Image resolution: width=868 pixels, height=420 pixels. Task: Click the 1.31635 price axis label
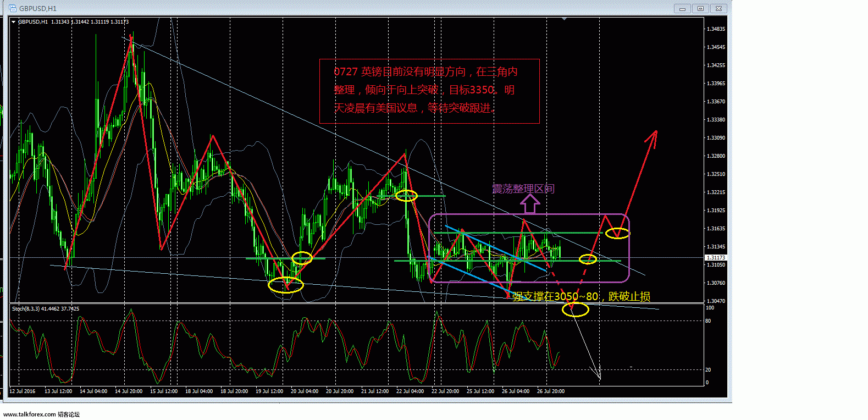tap(716, 228)
